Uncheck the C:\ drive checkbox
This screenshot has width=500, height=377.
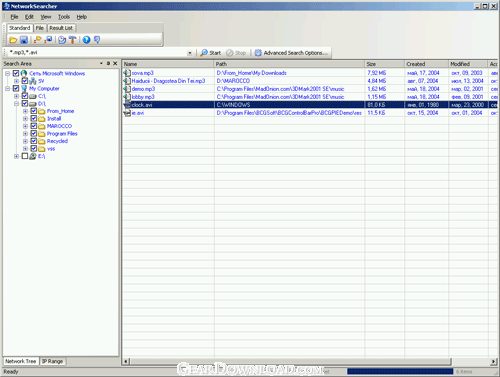(x=25, y=96)
